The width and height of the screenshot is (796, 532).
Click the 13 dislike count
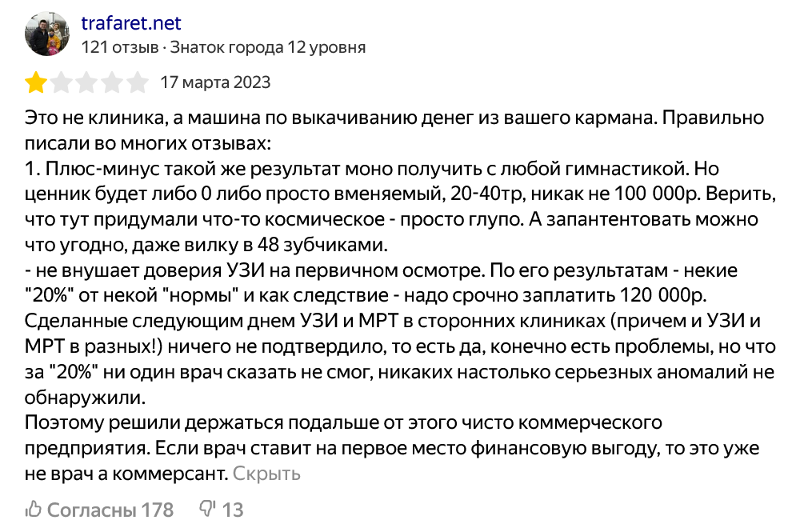pos(233,510)
